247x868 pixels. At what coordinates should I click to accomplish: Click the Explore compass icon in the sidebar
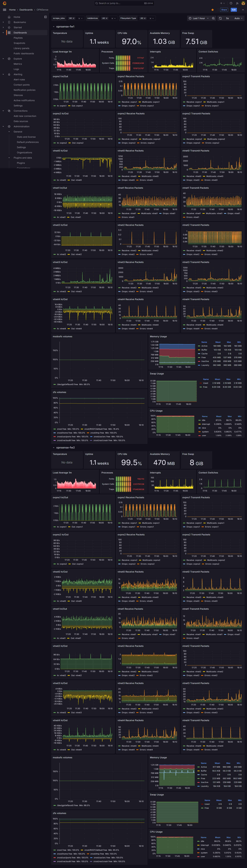[x=9, y=59]
